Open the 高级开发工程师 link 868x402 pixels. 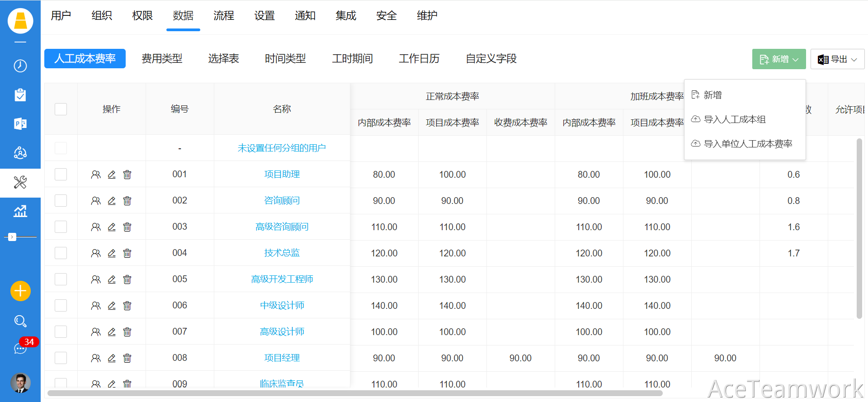coord(282,279)
